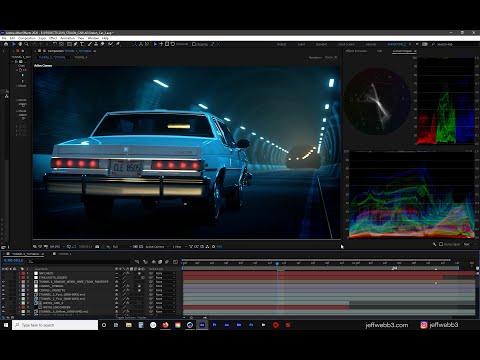
Task: Hide layer 4 using its eye icon
Action: 3,286
